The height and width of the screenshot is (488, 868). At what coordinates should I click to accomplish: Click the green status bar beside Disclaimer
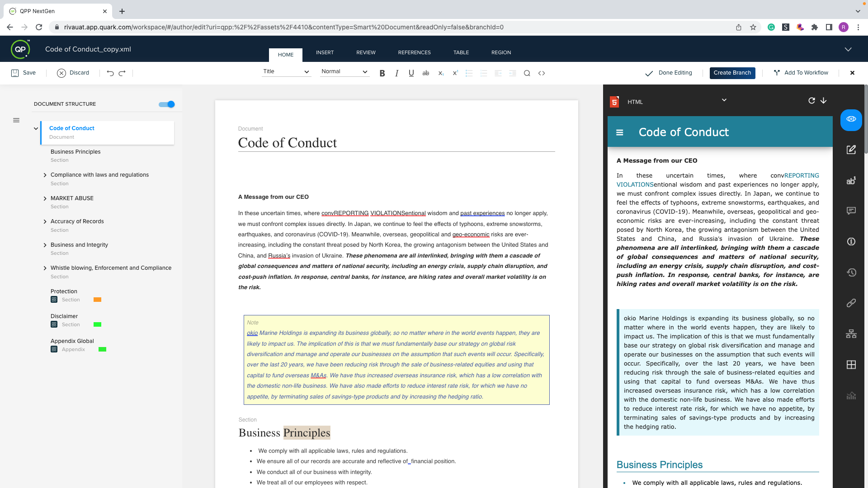pyautogui.click(x=97, y=324)
